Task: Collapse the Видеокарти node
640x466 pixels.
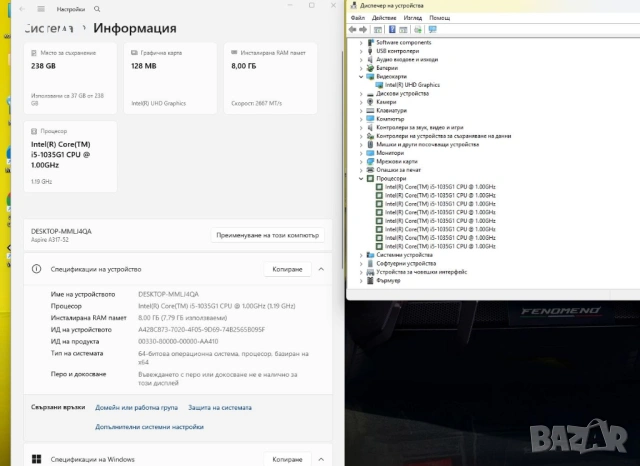Action: pos(361,76)
